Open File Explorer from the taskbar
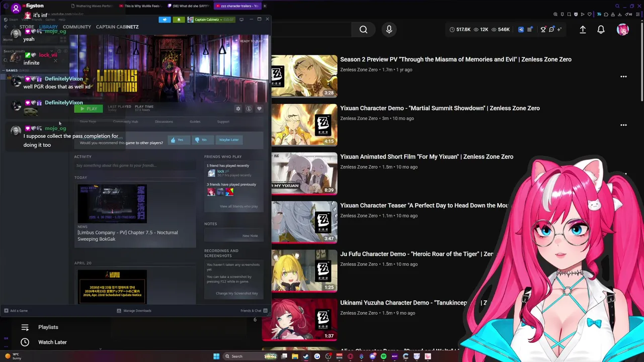The width and height of the screenshot is (644, 362). (x=295, y=356)
